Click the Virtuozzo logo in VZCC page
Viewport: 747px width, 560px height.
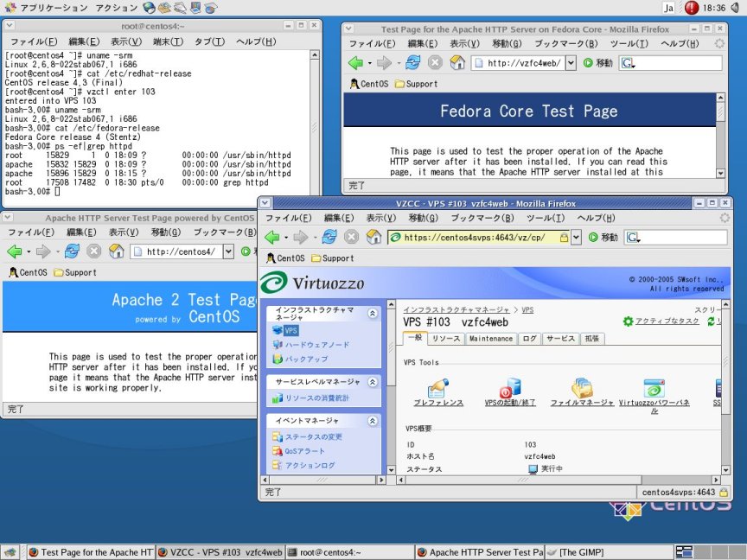pos(312,283)
